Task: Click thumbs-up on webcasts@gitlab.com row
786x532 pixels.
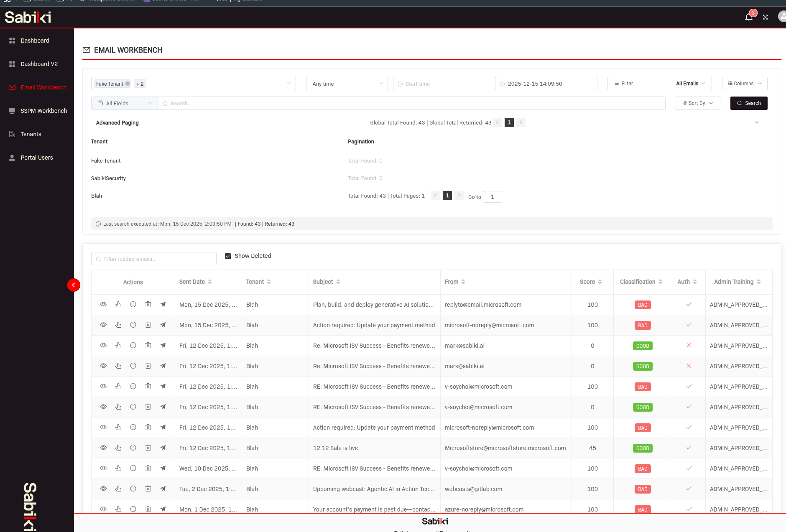Action: [x=118, y=489]
